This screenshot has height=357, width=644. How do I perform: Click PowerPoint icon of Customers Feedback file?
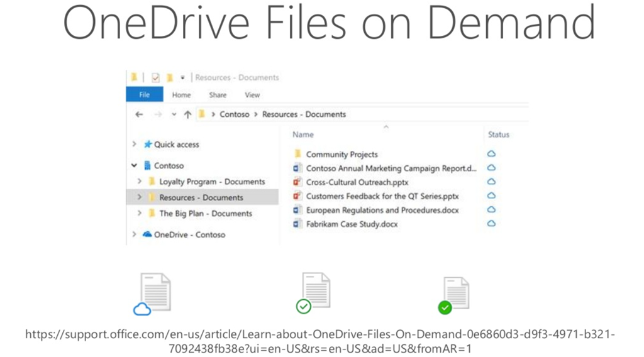[x=297, y=195]
